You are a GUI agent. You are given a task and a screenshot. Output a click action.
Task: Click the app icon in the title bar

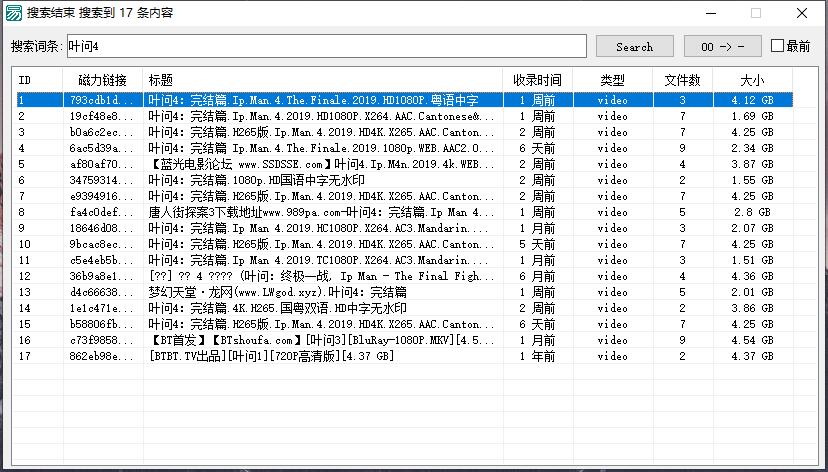[13, 13]
